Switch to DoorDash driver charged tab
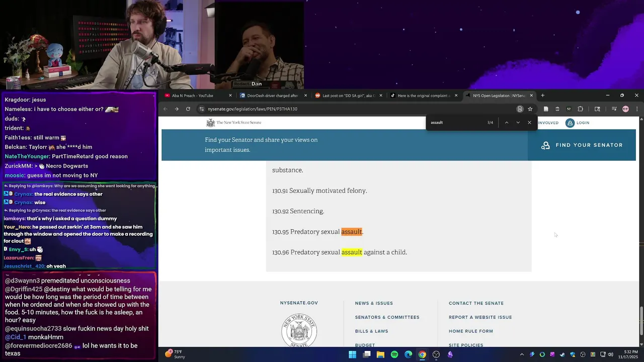Screen dimensions: 644x362 point(272,96)
